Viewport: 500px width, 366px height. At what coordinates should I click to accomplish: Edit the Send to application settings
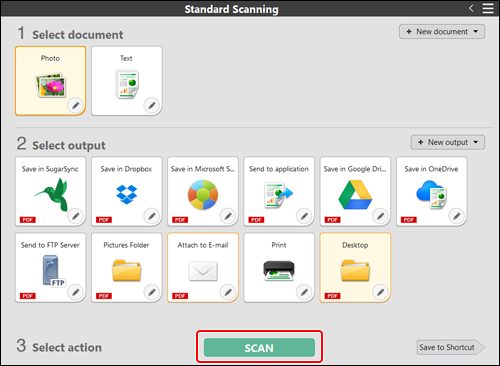tap(304, 216)
